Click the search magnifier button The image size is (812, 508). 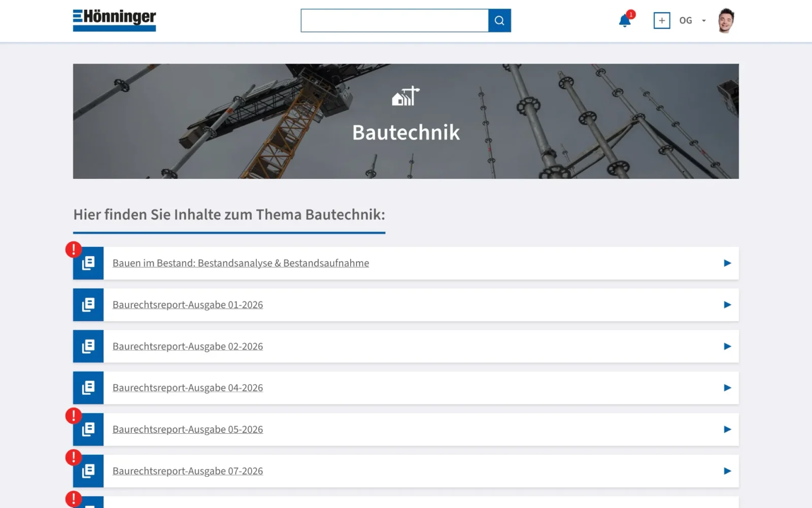(x=499, y=20)
